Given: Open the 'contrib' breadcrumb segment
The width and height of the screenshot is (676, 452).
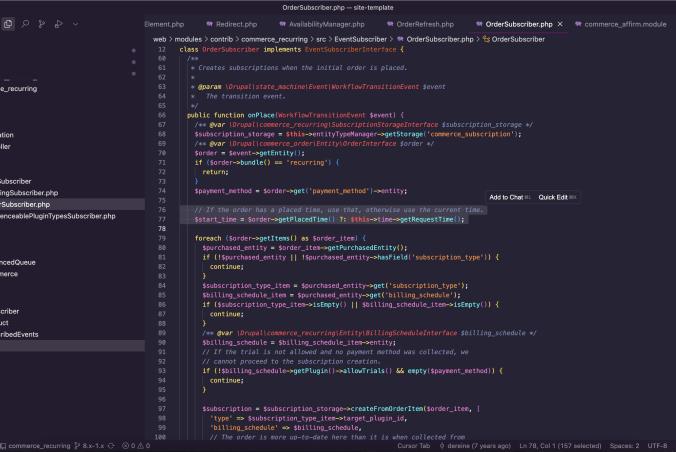Looking at the screenshot, I should click(222, 39).
